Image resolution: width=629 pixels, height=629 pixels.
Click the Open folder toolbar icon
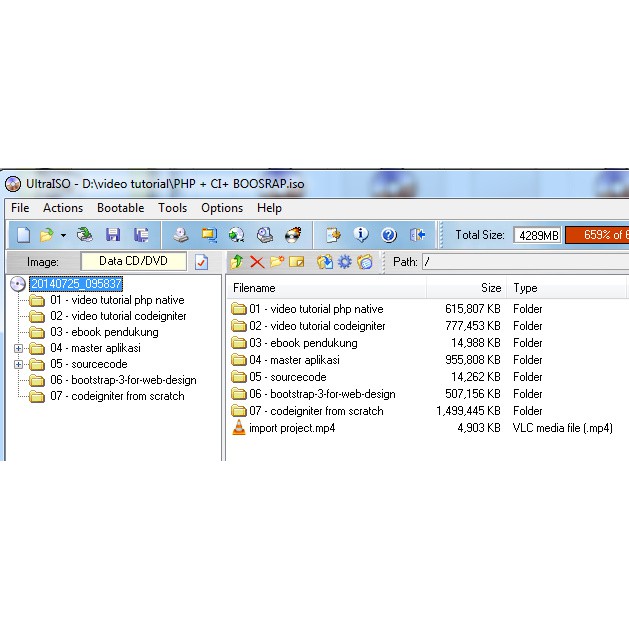(47, 235)
